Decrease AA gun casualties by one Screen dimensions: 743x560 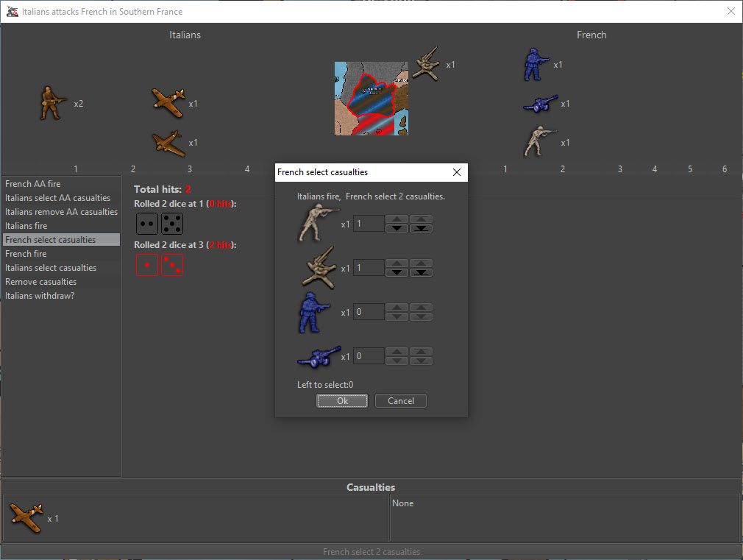coord(397,272)
